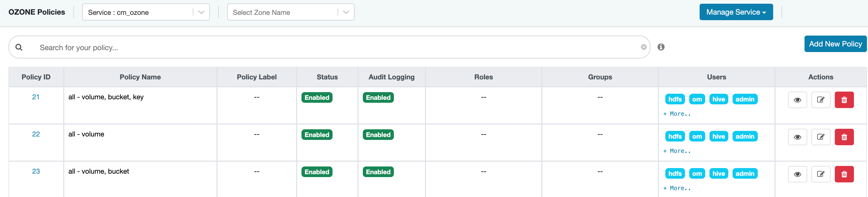Show more users for policy 23
868x197 pixels.
[x=676, y=188]
